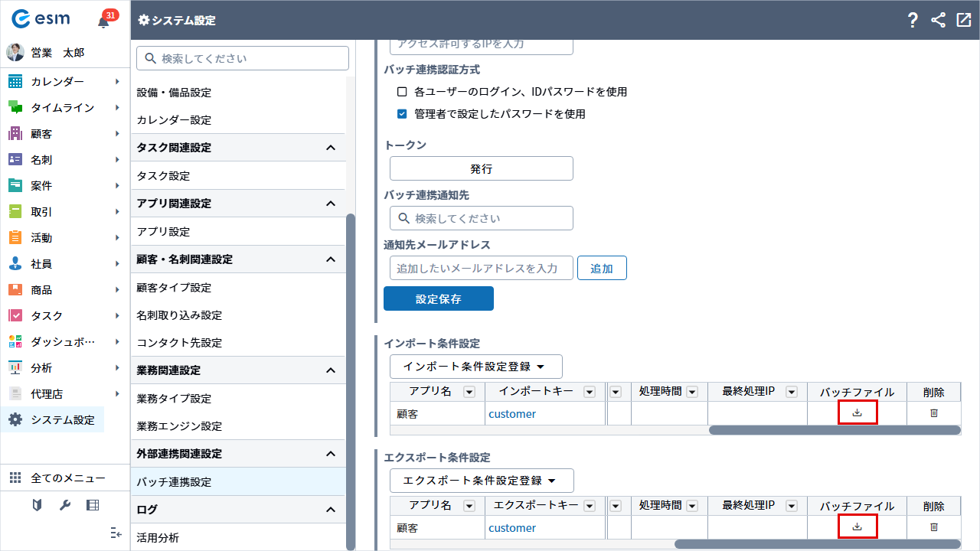Click the share icon in header

[x=938, y=21]
